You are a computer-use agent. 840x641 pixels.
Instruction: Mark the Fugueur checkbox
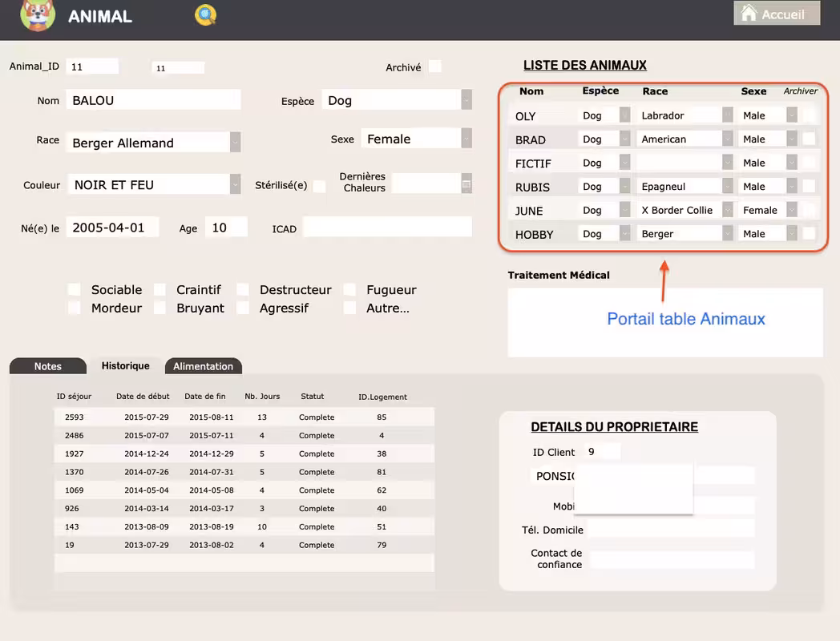349,290
